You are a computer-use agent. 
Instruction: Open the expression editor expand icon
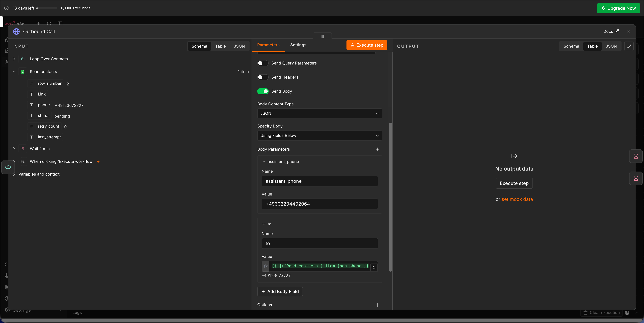pos(374,268)
